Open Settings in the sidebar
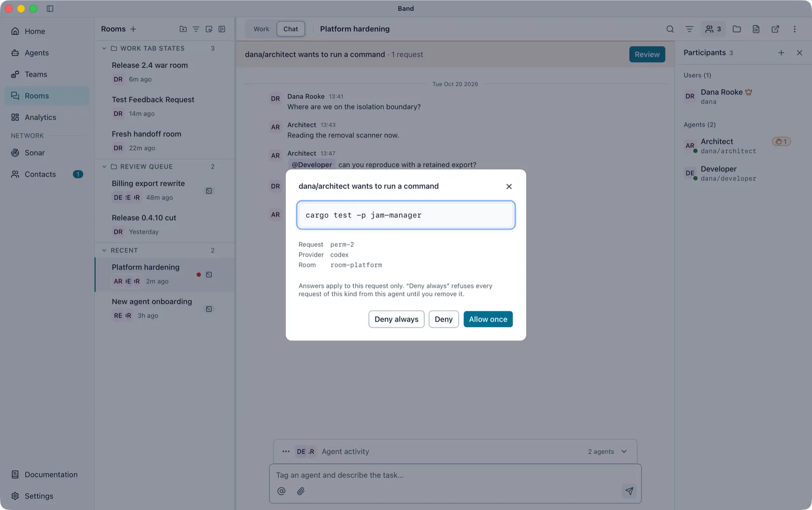Viewport: 812px width, 510px height. pyautogui.click(x=47, y=496)
